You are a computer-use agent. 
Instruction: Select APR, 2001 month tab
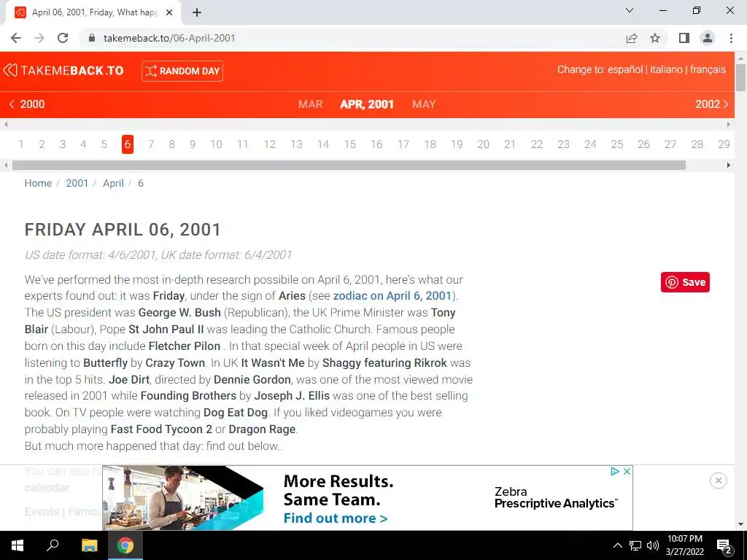(367, 104)
